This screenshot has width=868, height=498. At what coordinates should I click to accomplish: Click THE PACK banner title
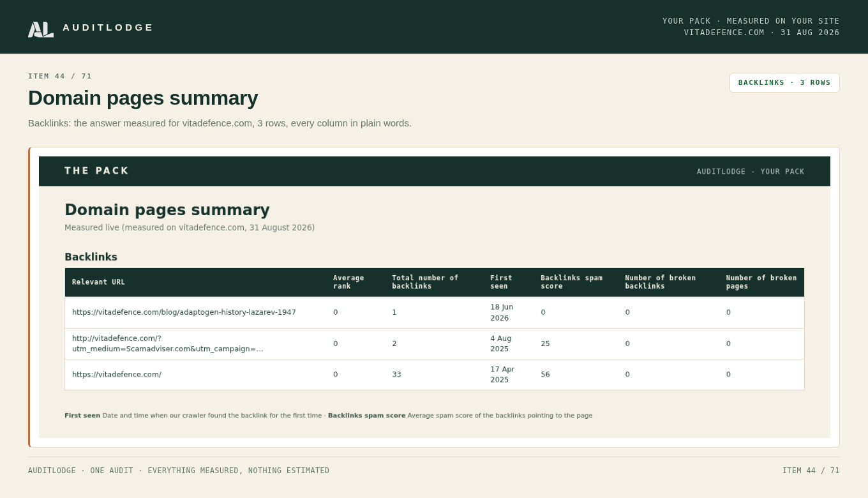(96, 171)
